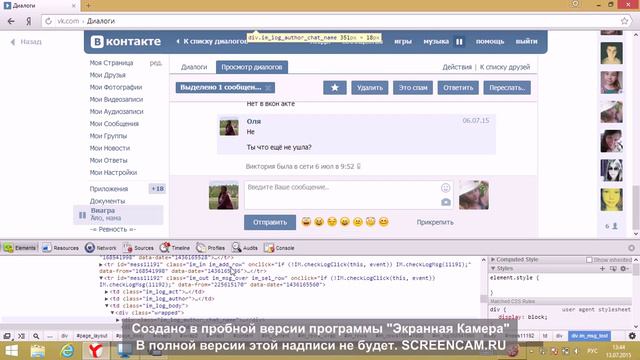This screenshot has height=360, width=640.
Task: Close the developer tools panel
Action: pyautogui.click(x=631, y=248)
